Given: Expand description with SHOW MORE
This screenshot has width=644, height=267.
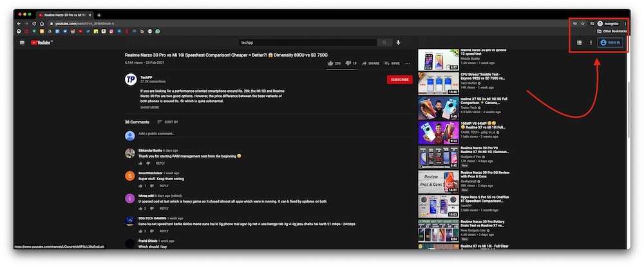Looking at the screenshot, I should tap(149, 107).
